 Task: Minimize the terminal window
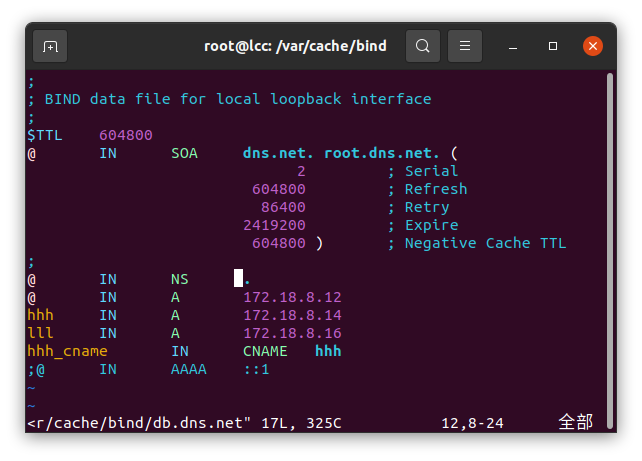click(513, 46)
